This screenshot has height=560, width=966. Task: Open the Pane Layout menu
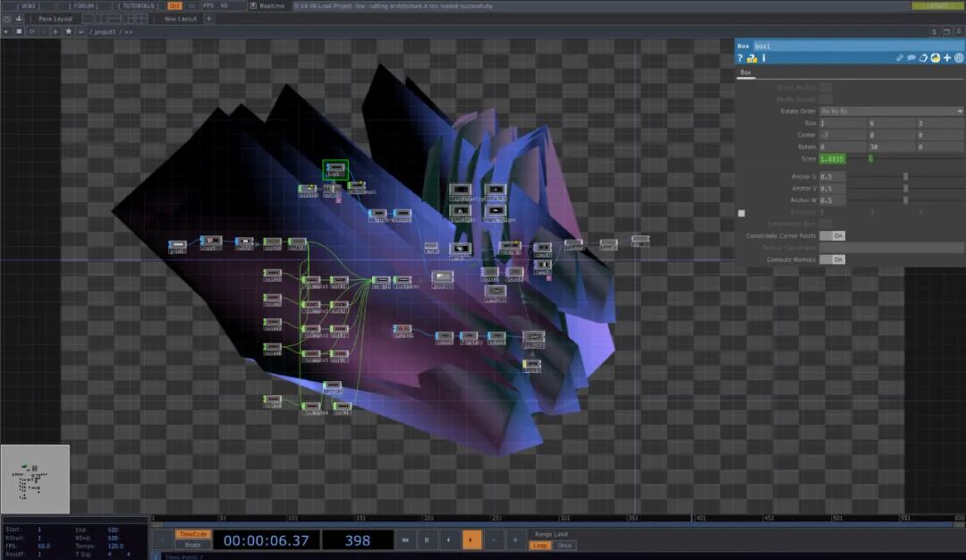point(55,19)
